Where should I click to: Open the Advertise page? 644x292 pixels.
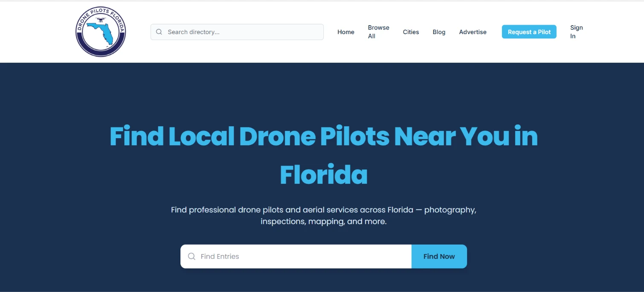coord(473,32)
